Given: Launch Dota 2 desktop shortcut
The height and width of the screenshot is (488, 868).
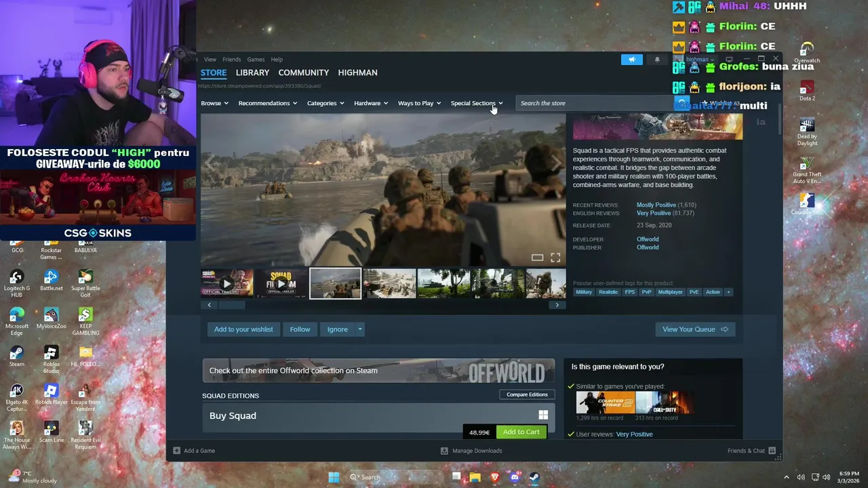Looking at the screenshot, I should click(807, 90).
